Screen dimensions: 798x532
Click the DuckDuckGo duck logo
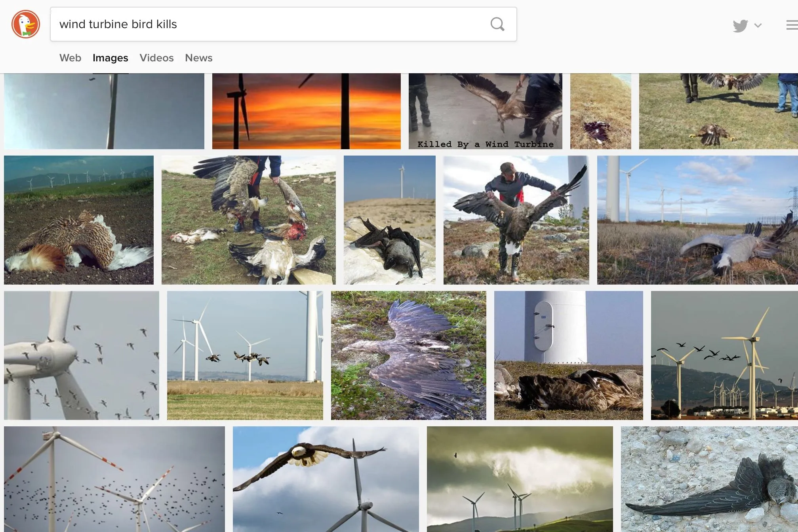point(26,25)
